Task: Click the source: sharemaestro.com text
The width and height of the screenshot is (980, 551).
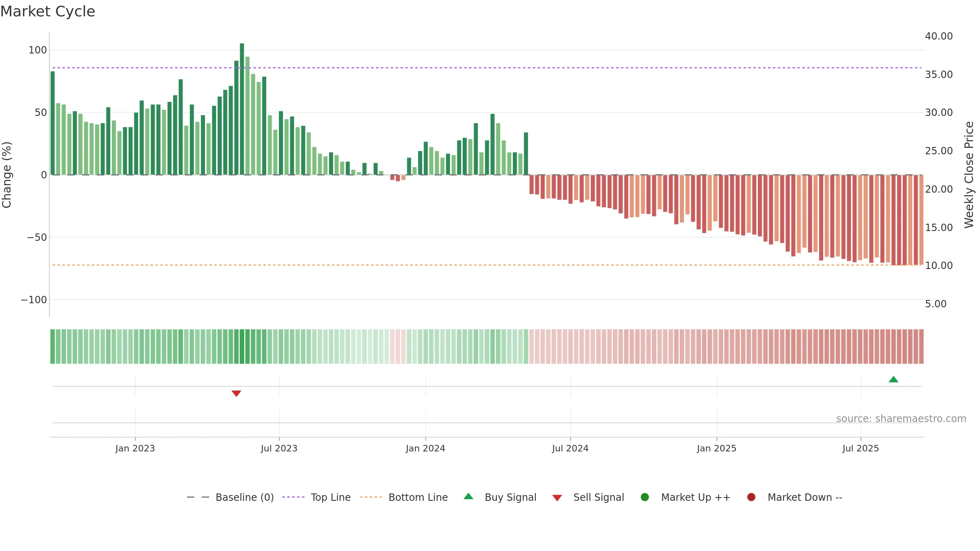Action: pos(901,419)
